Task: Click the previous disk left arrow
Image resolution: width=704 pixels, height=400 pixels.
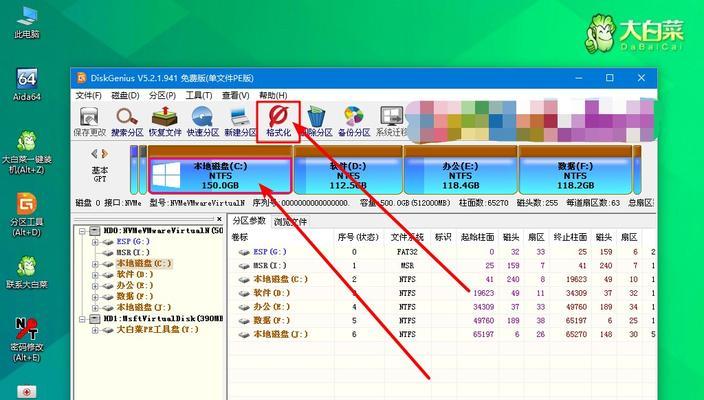Action: pyautogui.click(x=94, y=154)
